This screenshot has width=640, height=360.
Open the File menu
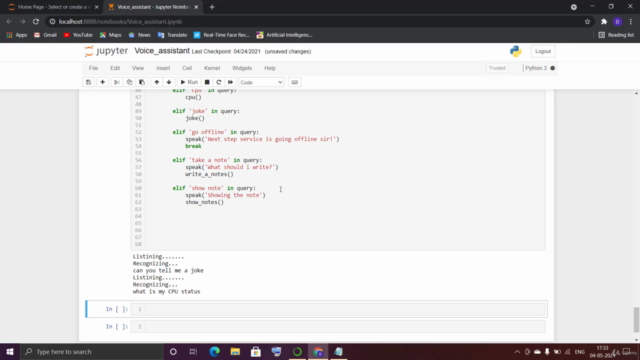pos(93,68)
